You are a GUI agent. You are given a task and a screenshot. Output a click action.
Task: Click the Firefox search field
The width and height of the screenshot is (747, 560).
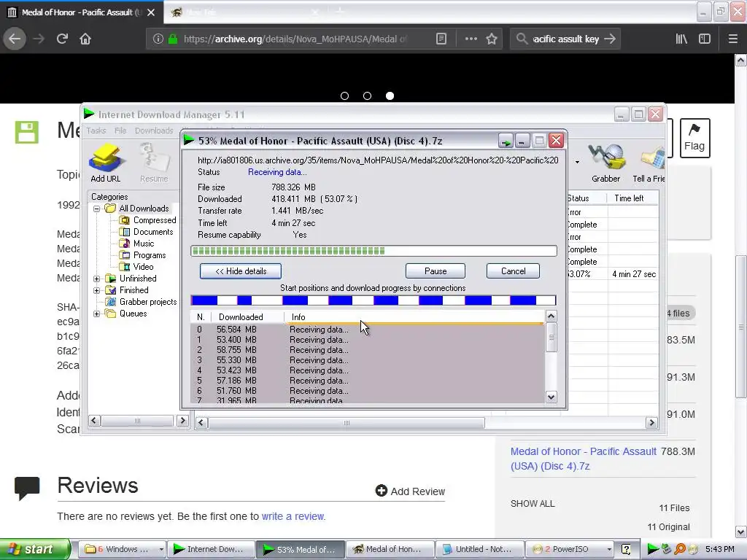pos(565,39)
